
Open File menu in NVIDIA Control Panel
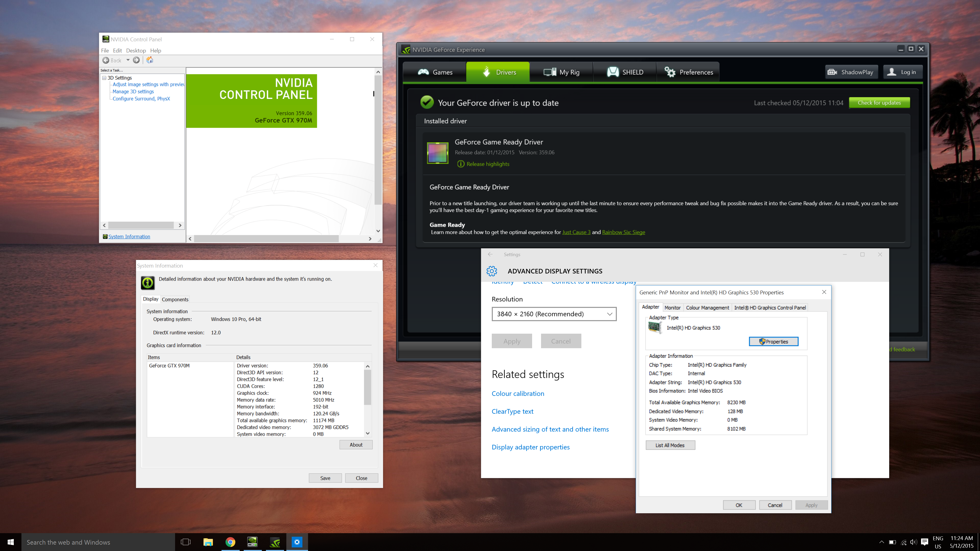point(105,51)
